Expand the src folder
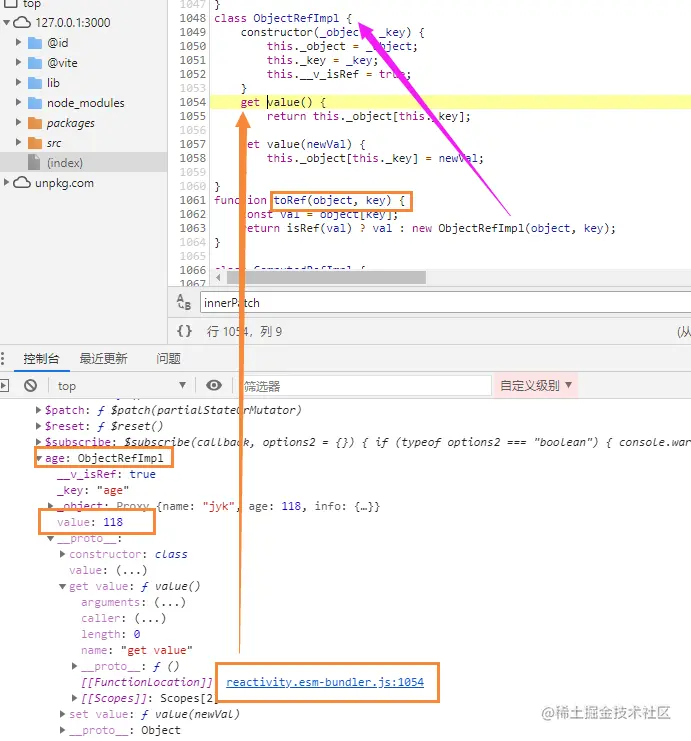This screenshot has height=741, width=691. 18,142
